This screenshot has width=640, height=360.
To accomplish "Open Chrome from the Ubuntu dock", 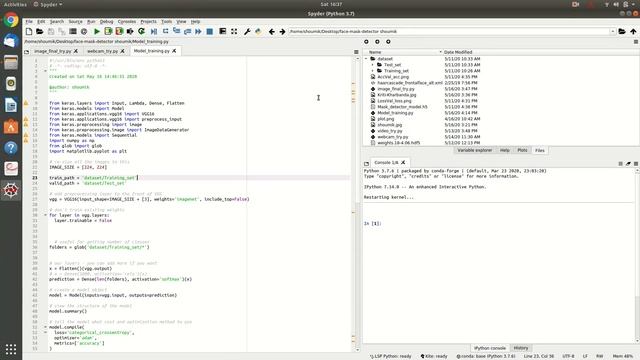I will click(x=11, y=20).
